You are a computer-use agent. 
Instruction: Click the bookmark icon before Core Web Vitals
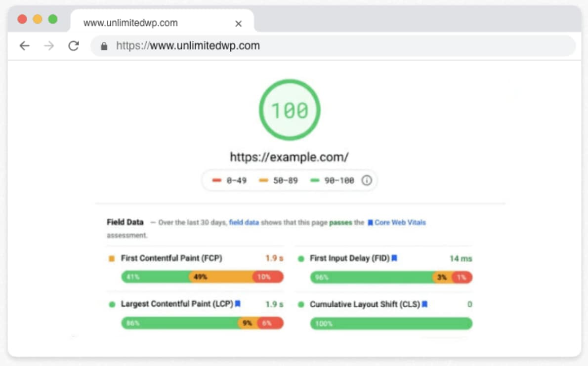click(370, 222)
